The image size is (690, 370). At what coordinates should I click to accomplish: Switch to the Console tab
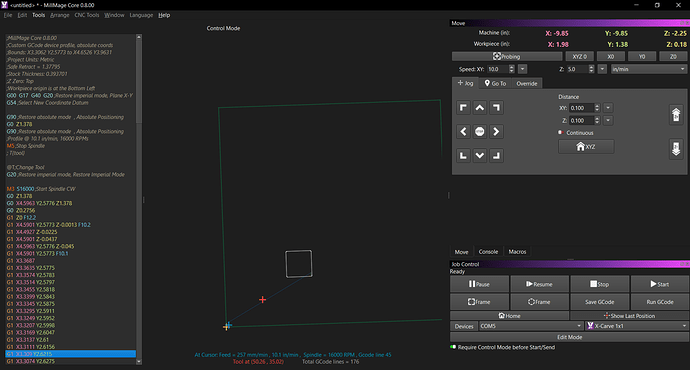[488, 252]
